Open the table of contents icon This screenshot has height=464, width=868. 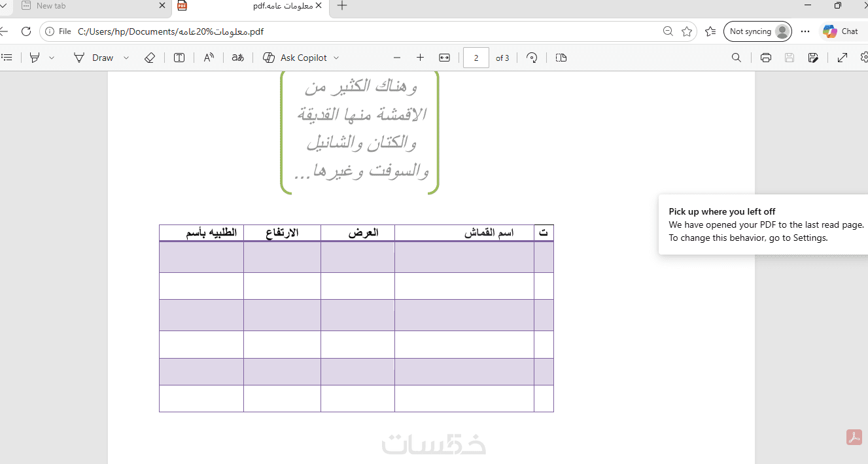[x=7, y=58]
